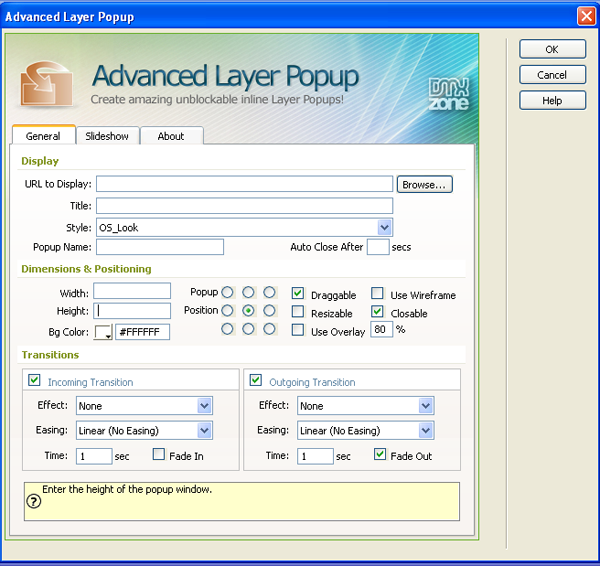The width and height of the screenshot is (600, 566).
Task: Enable the Use Overlay checkbox
Action: [298, 331]
